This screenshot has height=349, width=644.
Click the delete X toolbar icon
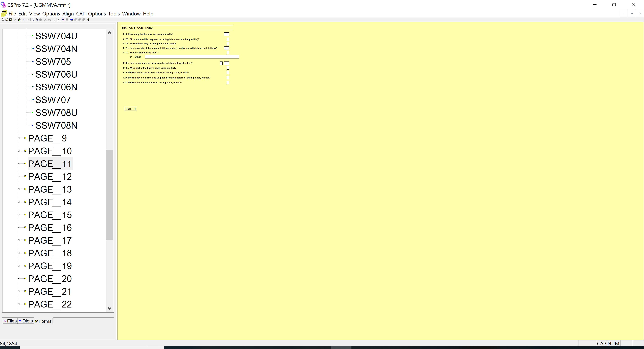click(45, 20)
